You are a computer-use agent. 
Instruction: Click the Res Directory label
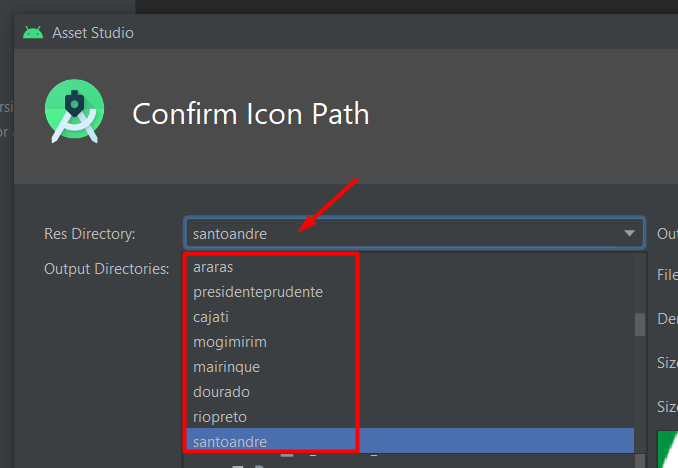point(90,234)
